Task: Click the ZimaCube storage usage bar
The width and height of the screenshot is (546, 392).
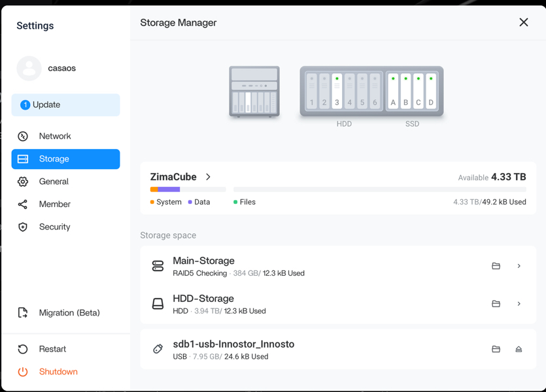Action: pyautogui.click(x=337, y=189)
